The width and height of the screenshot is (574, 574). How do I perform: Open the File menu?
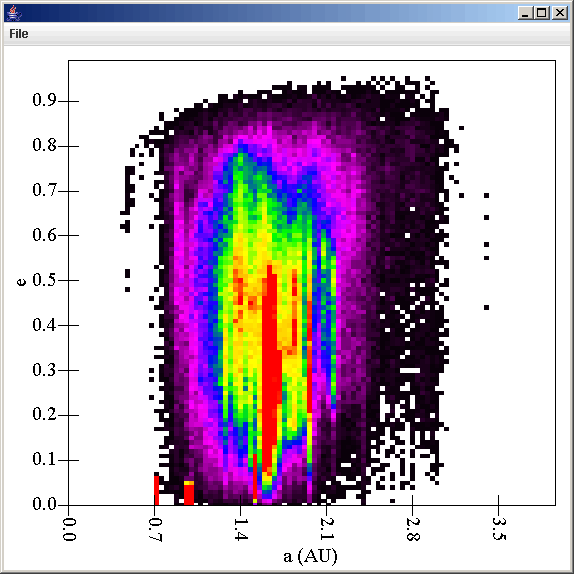(19, 34)
